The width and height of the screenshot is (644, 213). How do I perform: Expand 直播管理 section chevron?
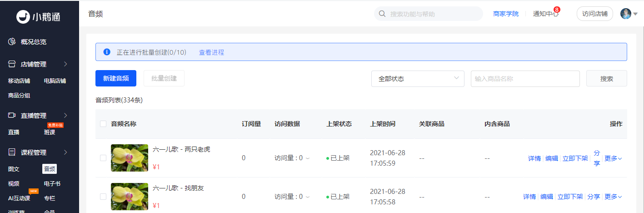pyautogui.click(x=65, y=116)
